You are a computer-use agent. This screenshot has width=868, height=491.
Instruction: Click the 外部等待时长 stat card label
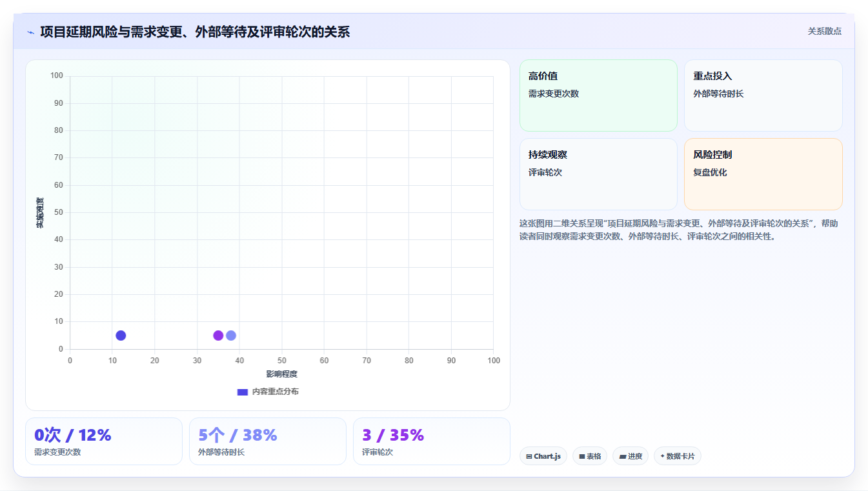pos(221,452)
